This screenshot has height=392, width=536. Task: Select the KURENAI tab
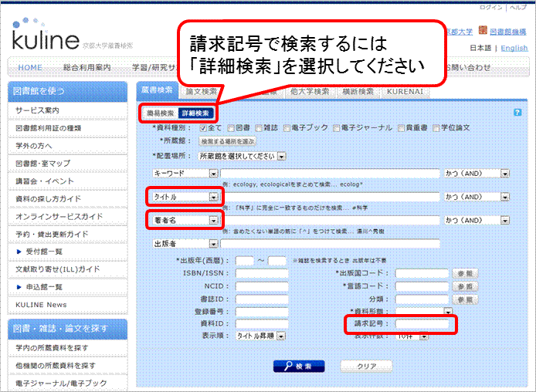(405, 92)
